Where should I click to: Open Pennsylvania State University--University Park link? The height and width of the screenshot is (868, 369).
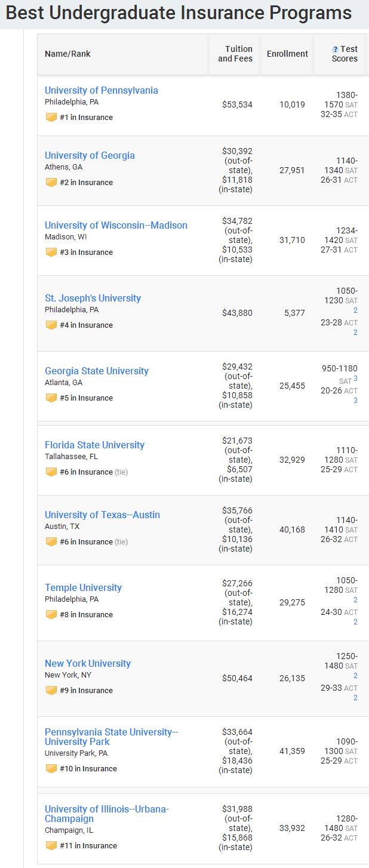click(x=111, y=737)
